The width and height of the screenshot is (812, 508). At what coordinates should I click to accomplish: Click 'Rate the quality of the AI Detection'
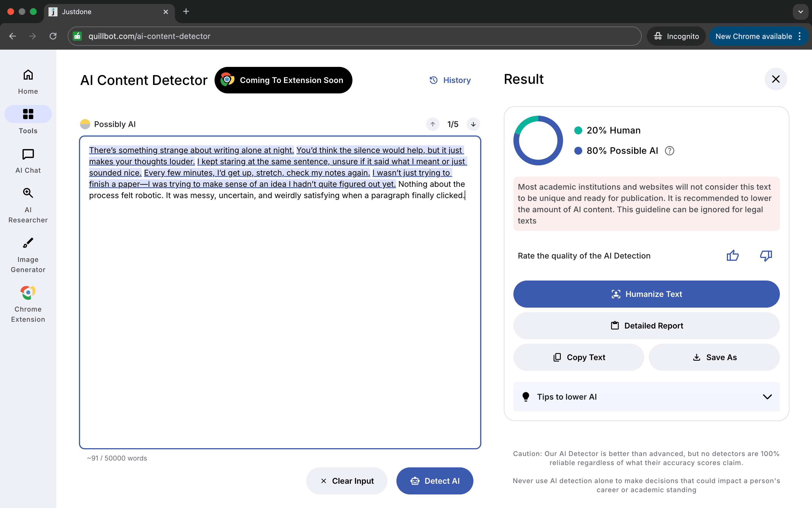pos(584,256)
